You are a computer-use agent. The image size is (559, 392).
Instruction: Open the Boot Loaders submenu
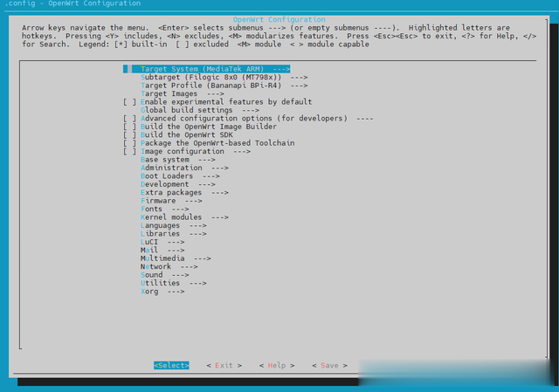click(x=180, y=175)
